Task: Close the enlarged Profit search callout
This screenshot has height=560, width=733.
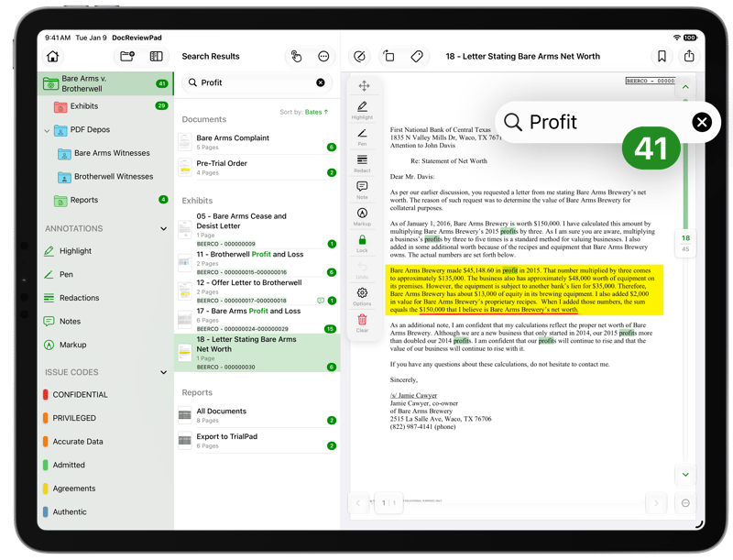Action: tap(702, 123)
